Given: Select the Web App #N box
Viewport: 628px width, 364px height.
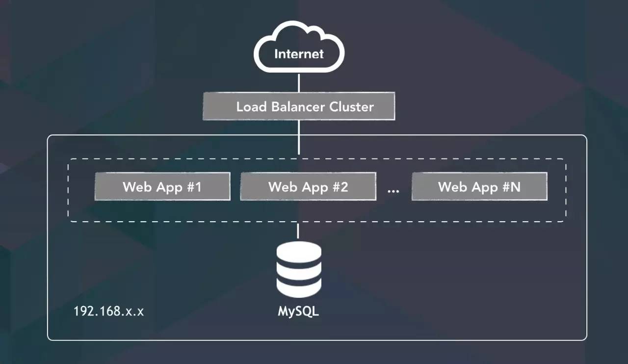Looking at the screenshot, I should pos(479,186).
